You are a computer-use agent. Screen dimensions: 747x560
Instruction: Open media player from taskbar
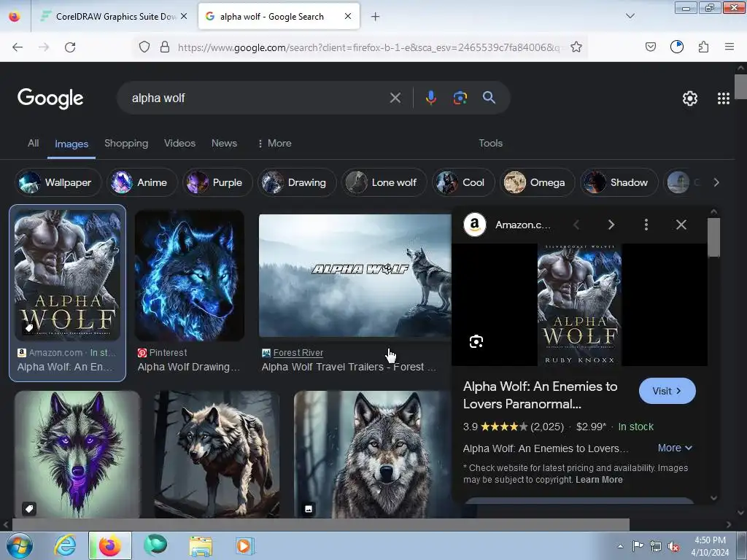245,546
